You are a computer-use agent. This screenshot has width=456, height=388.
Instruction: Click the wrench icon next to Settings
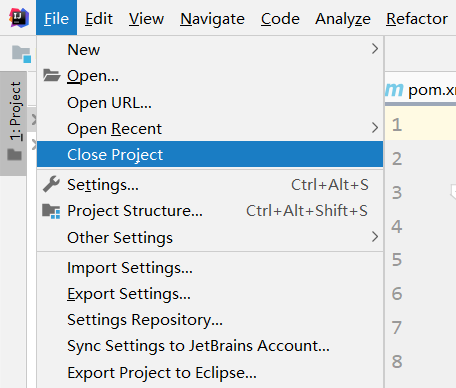pyautogui.click(x=51, y=184)
